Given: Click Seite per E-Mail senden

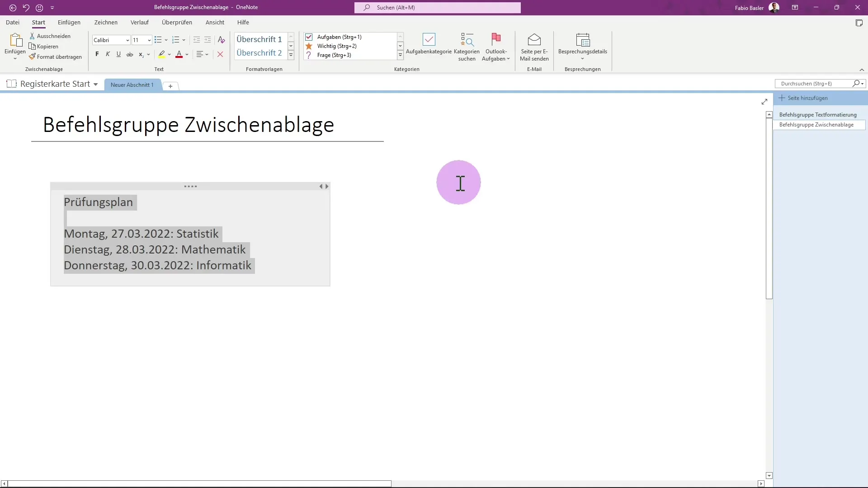Looking at the screenshot, I should tap(534, 47).
